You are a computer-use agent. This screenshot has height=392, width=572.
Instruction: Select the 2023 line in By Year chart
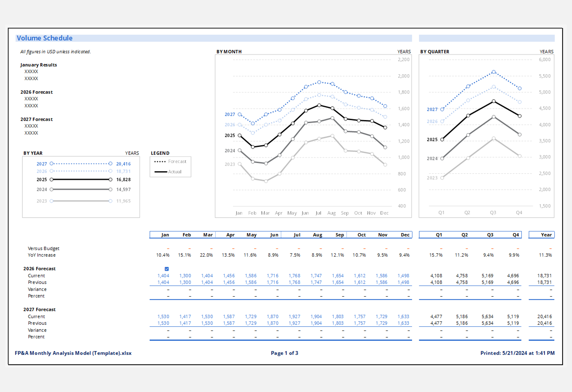click(x=80, y=201)
